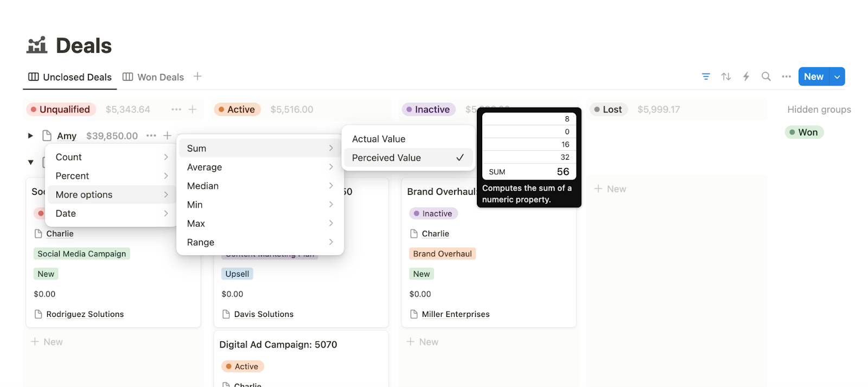Open the Miller Enterprises page icon
This screenshot has width=868, height=387.
[414, 314]
